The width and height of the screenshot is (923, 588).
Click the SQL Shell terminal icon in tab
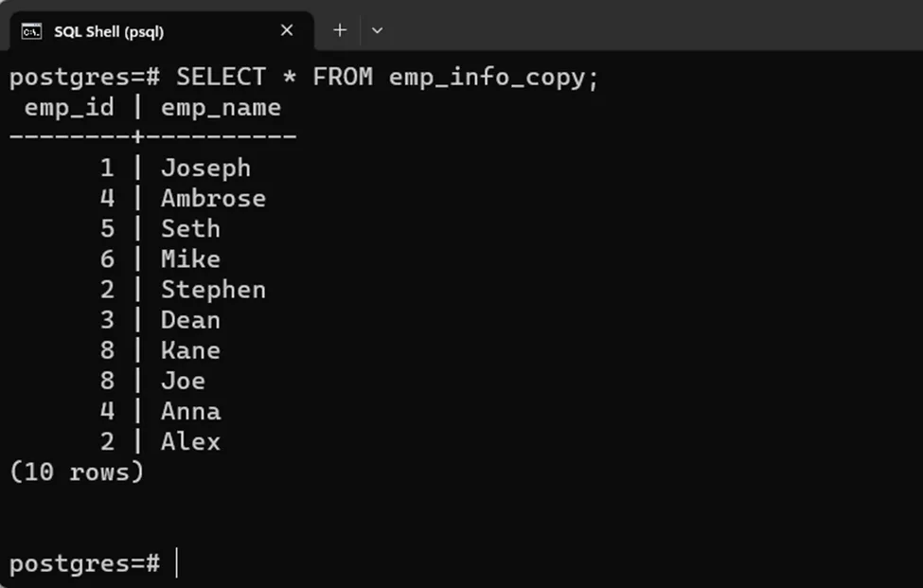(x=31, y=31)
